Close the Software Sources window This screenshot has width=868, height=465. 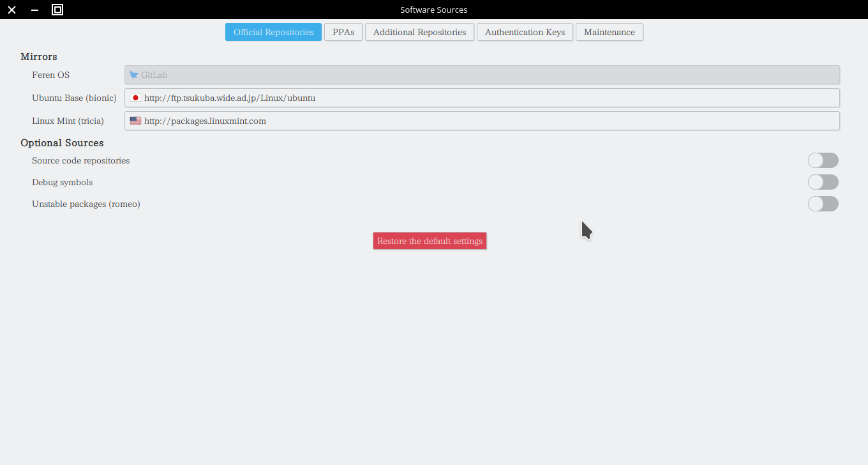(x=11, y=10)
